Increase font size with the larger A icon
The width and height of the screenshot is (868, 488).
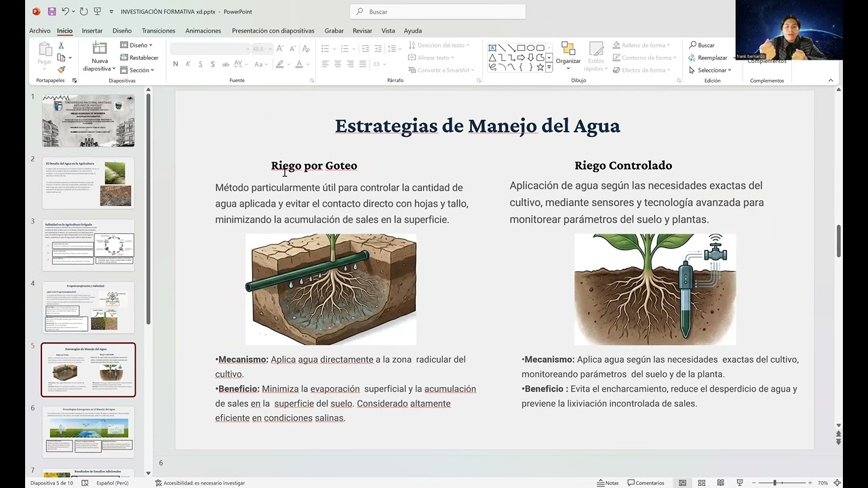click(281, 49)
